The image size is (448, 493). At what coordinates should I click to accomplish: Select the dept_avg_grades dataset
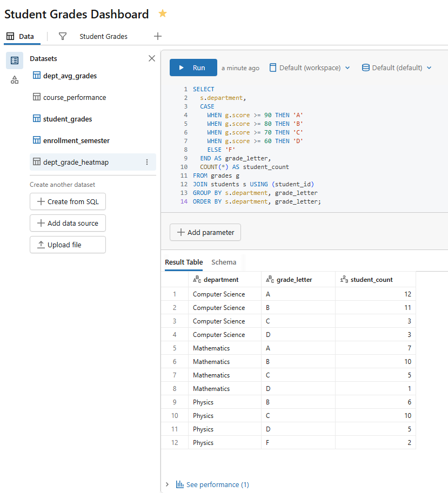point(93,76)
